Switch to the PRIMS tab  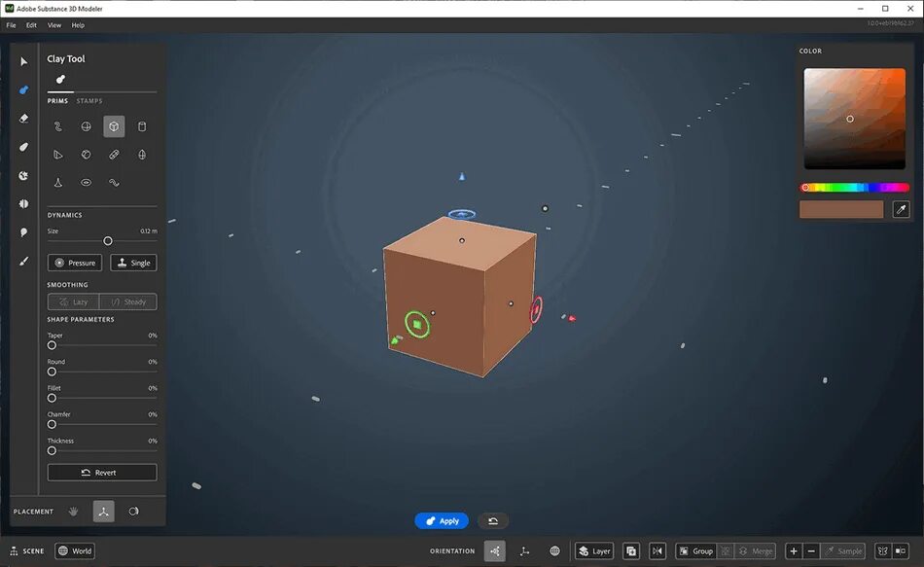click(57, 101)
